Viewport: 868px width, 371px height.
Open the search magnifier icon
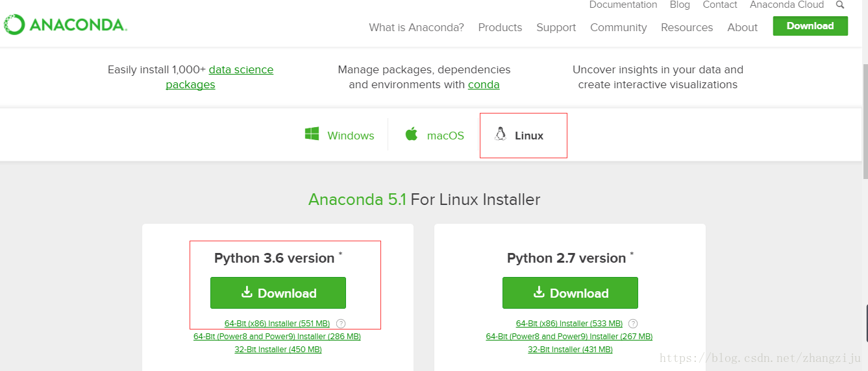coord(840,5)
